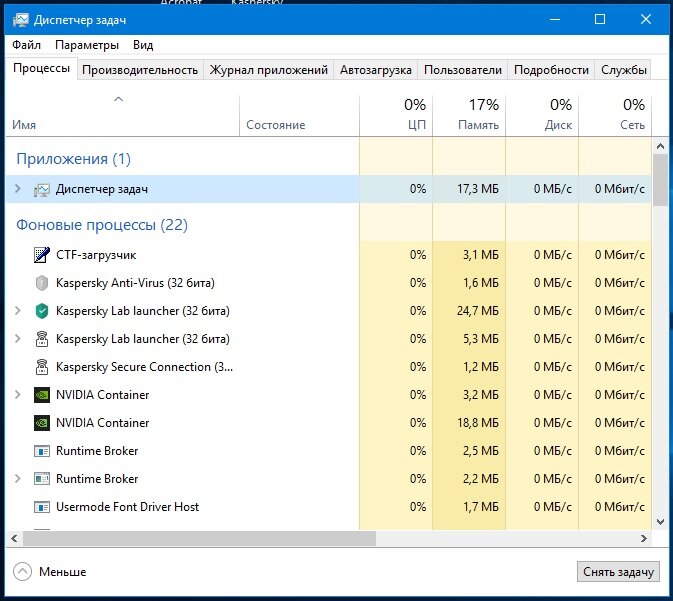
Task: Click the Фоновые процессы (22) group header
Action: pos(102,225)
